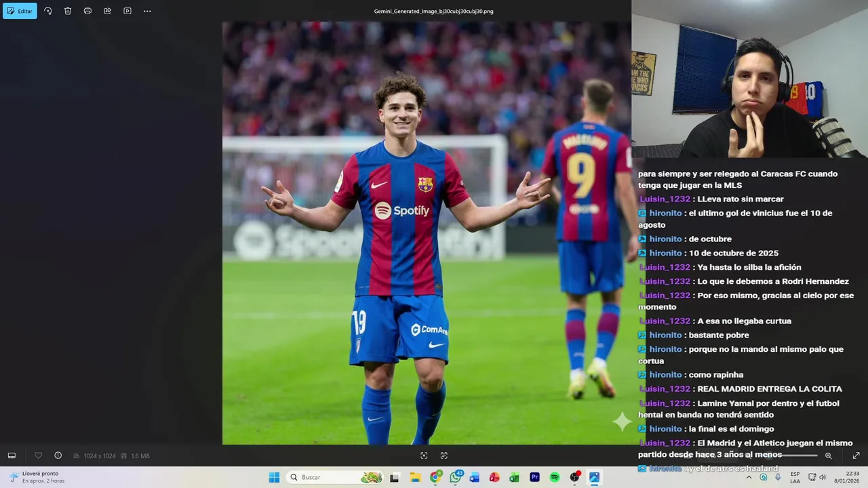
Task: Click the Buscar taskbar search field
Action: click(x=336, y=477)
